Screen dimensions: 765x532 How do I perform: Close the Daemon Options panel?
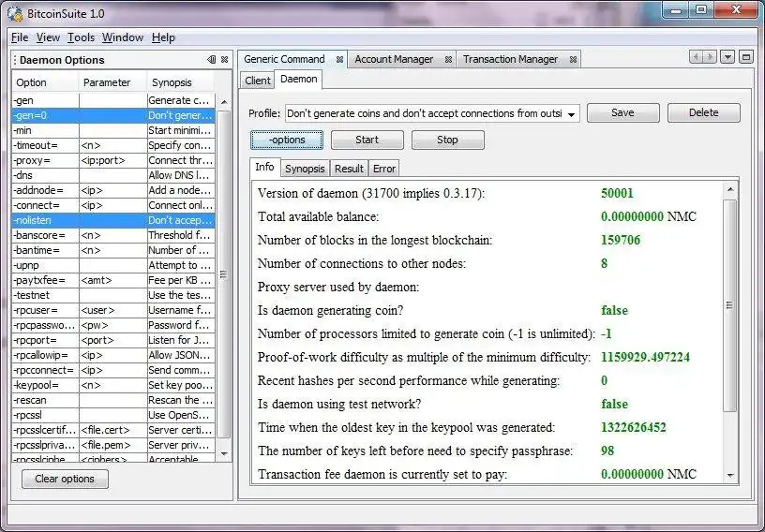pyautogui.click(x=224, y=60)
